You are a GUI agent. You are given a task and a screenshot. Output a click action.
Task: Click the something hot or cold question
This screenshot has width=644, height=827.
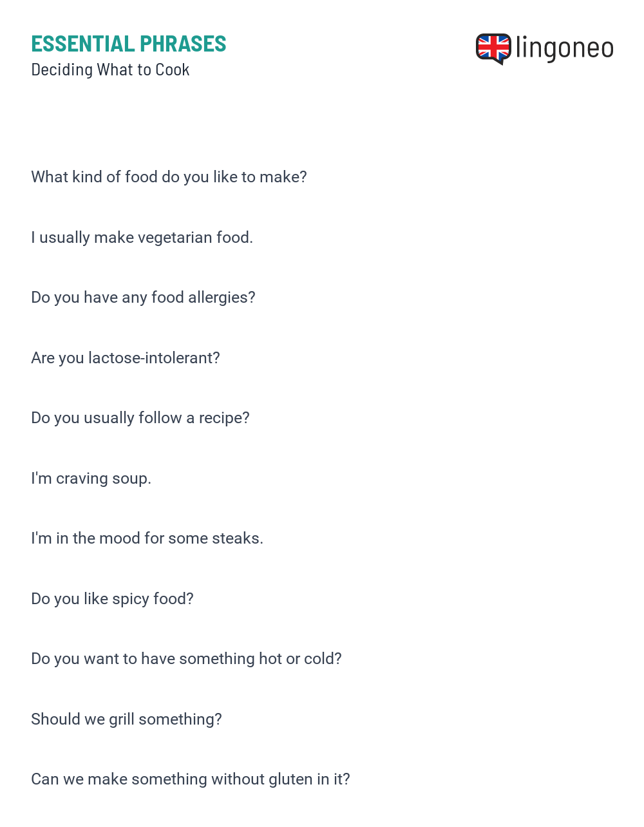186,659
